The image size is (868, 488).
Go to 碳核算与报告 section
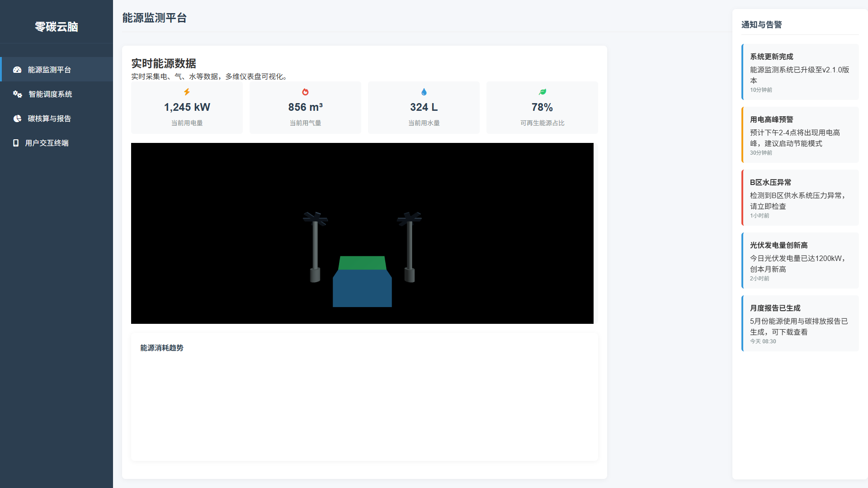(x=49, y=118)
